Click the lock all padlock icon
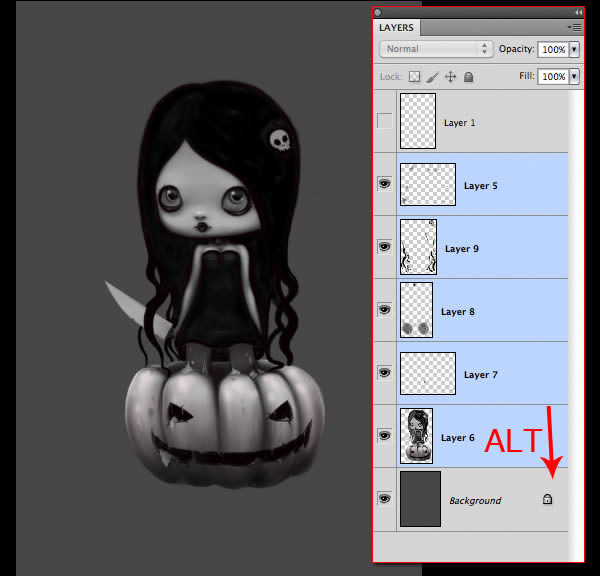The height and width of the screenshot is (576, 600). 468,77
